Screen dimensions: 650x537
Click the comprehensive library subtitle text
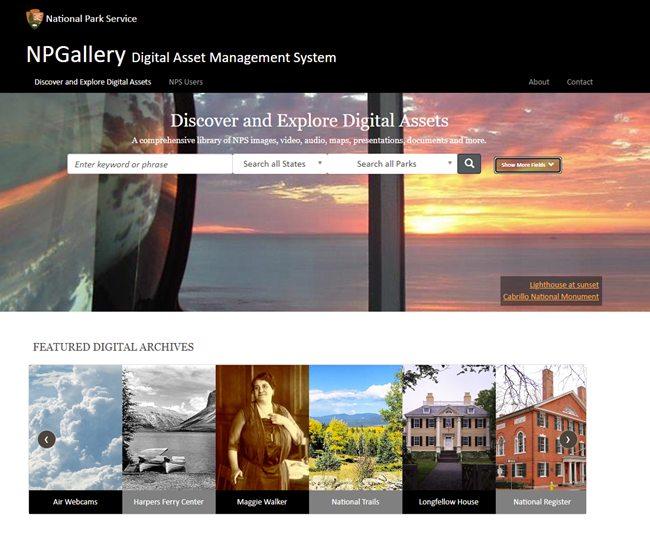click(x=309, y=141)
